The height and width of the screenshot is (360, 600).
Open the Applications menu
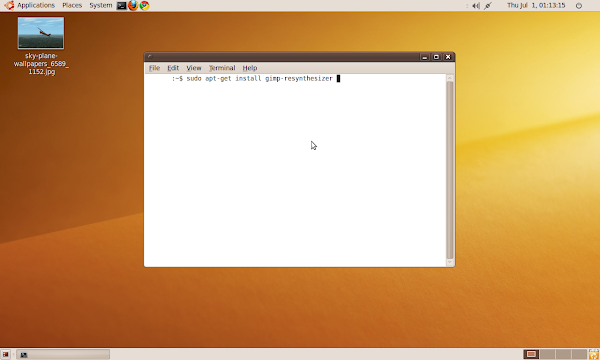[x=36, y=5]
